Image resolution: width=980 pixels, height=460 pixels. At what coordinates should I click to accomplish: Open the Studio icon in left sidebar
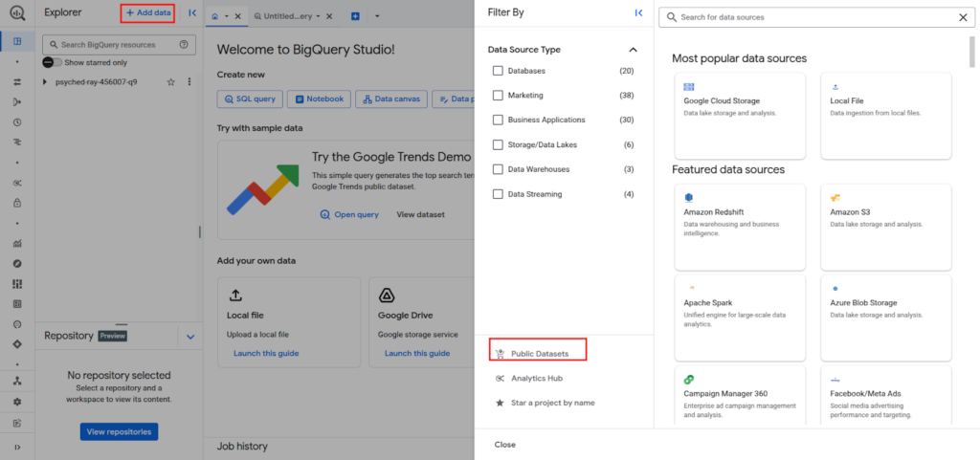[17, 41]
